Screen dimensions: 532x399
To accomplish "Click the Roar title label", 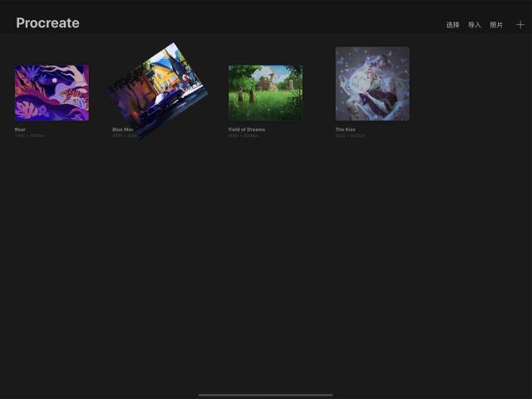I will click(20, 130).
